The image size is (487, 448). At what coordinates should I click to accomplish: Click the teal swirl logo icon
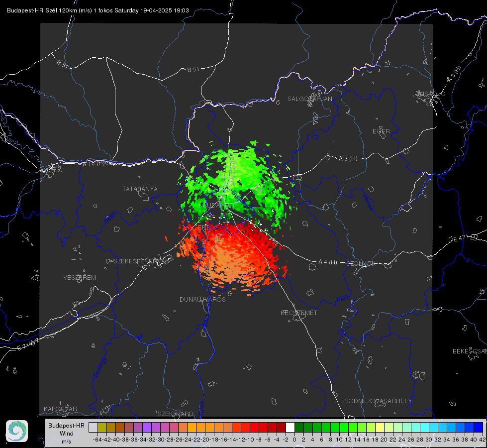click(x=17, y=431)
